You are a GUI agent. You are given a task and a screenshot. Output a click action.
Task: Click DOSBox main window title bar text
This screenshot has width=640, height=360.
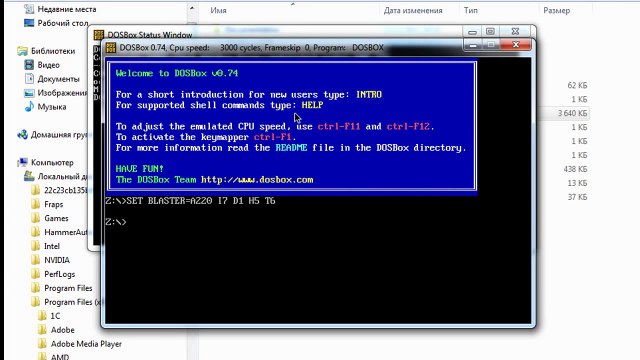[x=251, y=48]
